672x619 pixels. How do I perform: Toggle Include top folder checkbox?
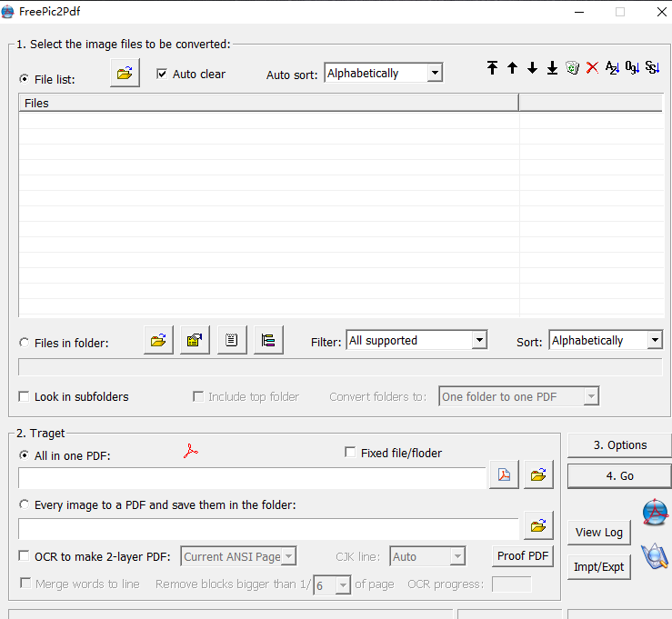198,396
